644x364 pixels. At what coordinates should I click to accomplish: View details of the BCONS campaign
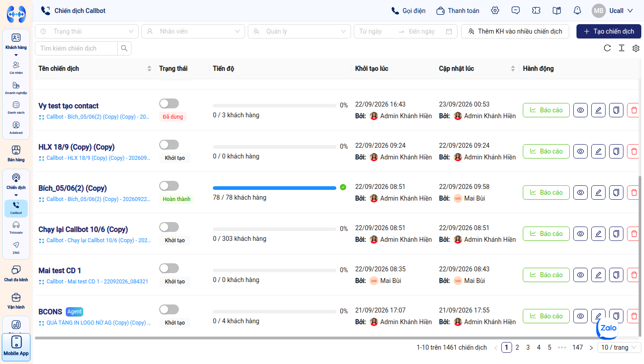(580, 316)
